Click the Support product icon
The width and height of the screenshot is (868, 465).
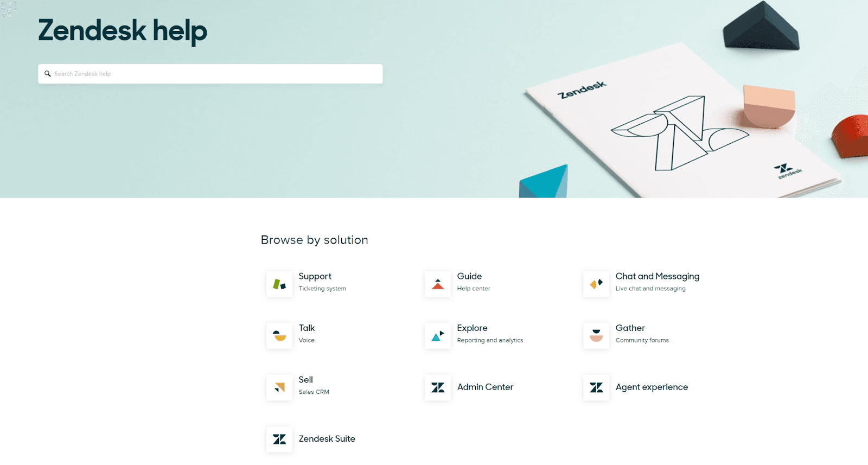pyautogui.click(x=279, y=284)
